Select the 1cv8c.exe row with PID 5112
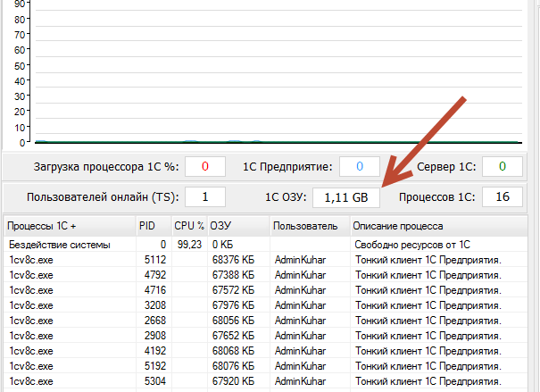Screen dimensions: 540x392 point(32,259)
